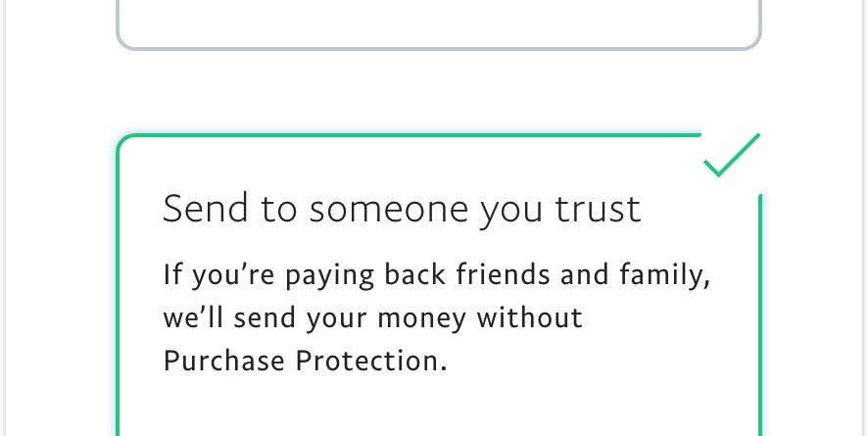Click the green checkmark icon
This screenshot has height=436, width=868.
coord(731,155)
